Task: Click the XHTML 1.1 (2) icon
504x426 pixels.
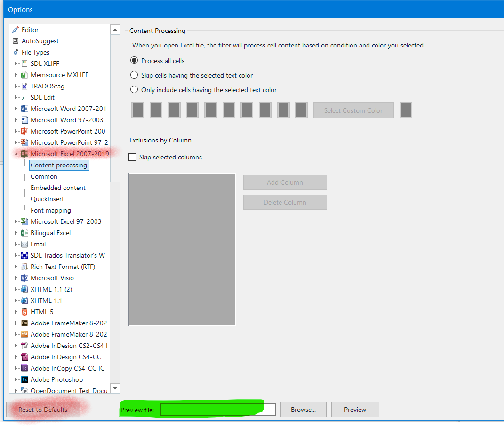Action: pos(24,289)
